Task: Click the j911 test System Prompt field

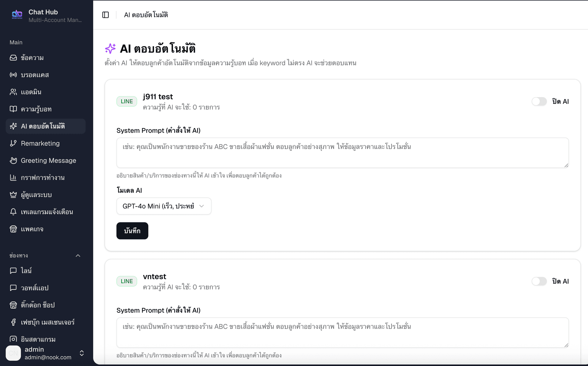Action: [342, 152]
